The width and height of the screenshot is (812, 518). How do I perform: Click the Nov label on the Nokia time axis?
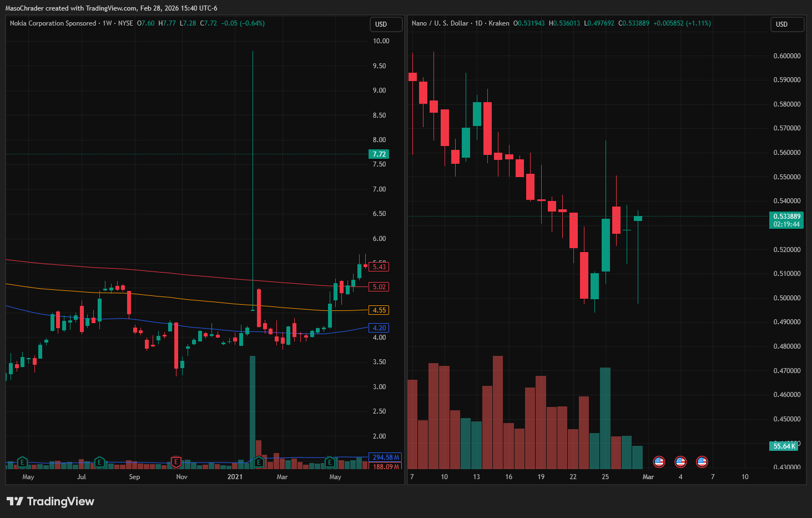181,477
